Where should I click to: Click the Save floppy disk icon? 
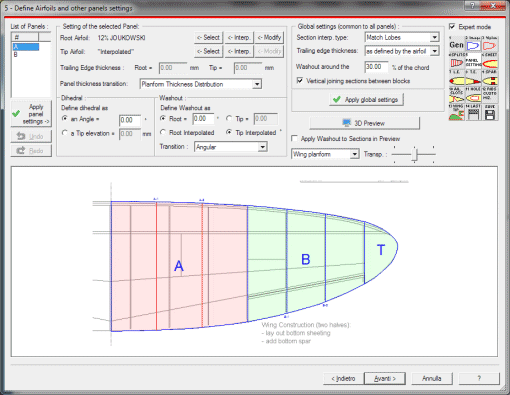pyautogui.click(x=490, y=113)
